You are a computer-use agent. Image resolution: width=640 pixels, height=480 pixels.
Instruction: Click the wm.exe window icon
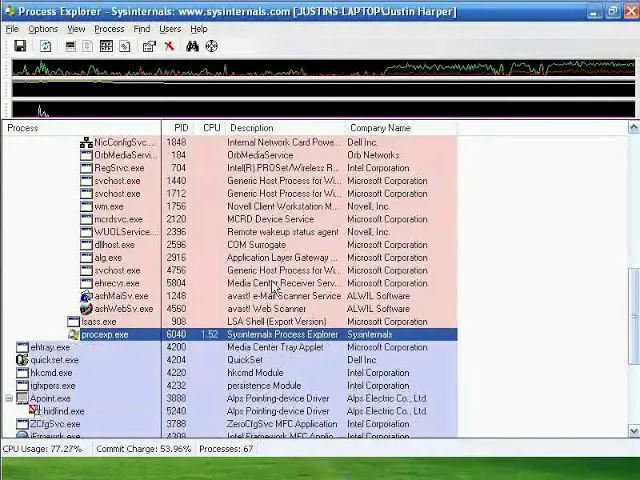tap(86, 207)
